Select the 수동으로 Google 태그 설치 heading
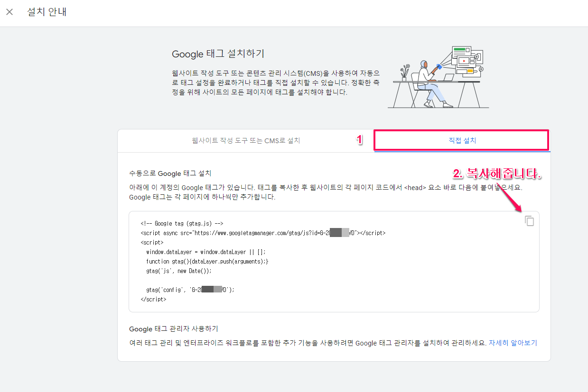 point(170,173)
